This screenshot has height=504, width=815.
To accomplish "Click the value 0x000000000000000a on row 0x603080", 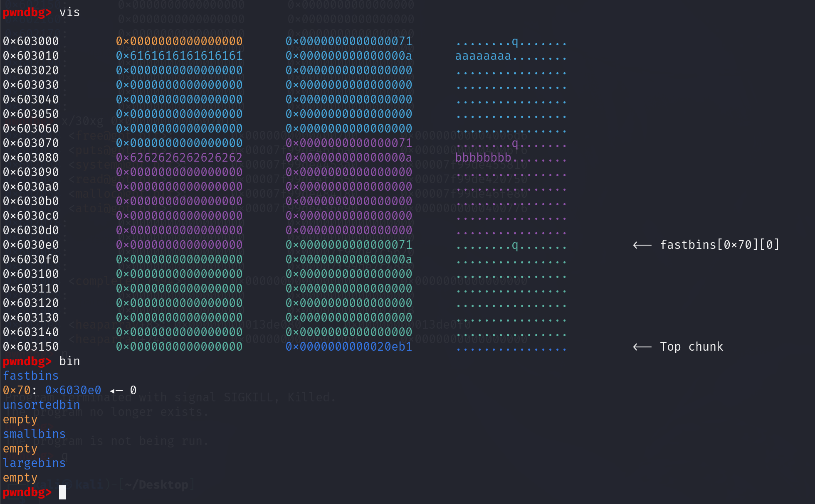I will tap(349, 157).
